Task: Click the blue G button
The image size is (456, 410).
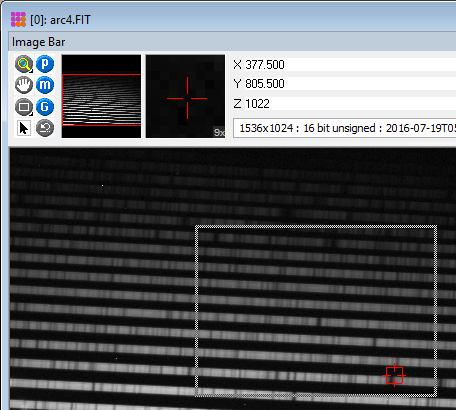Action: pos(45,107)
